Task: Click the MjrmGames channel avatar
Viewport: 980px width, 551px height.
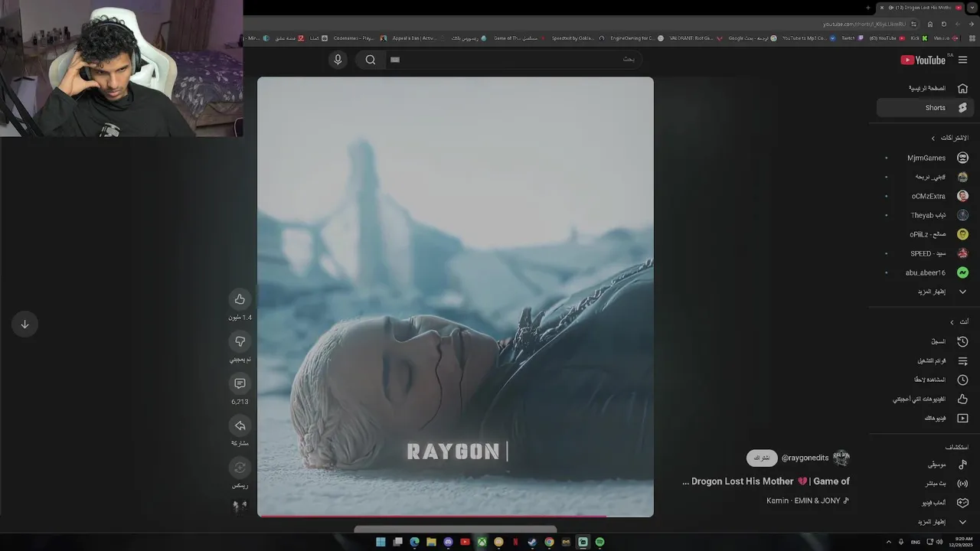Action: pos(962,158)
